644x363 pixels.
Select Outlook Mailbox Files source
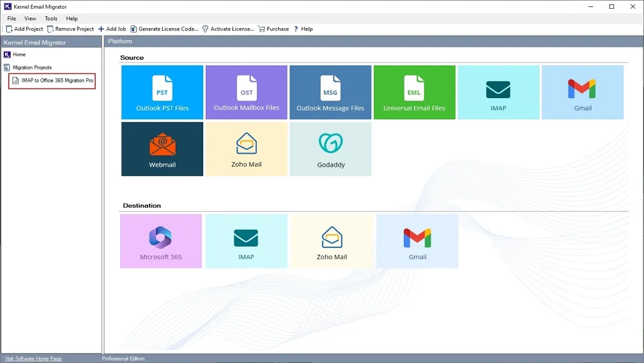point(246,92)
